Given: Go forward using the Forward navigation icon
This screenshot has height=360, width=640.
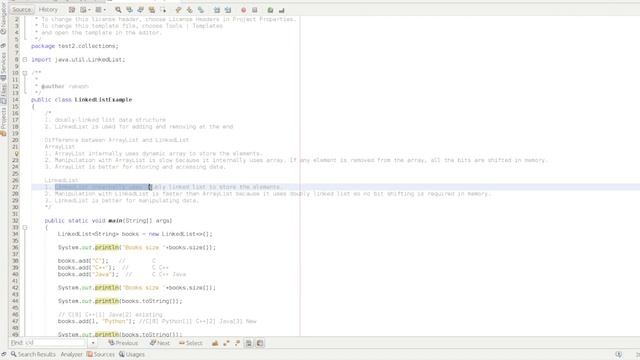Looking at the screenshot, I should click(98, 10).
